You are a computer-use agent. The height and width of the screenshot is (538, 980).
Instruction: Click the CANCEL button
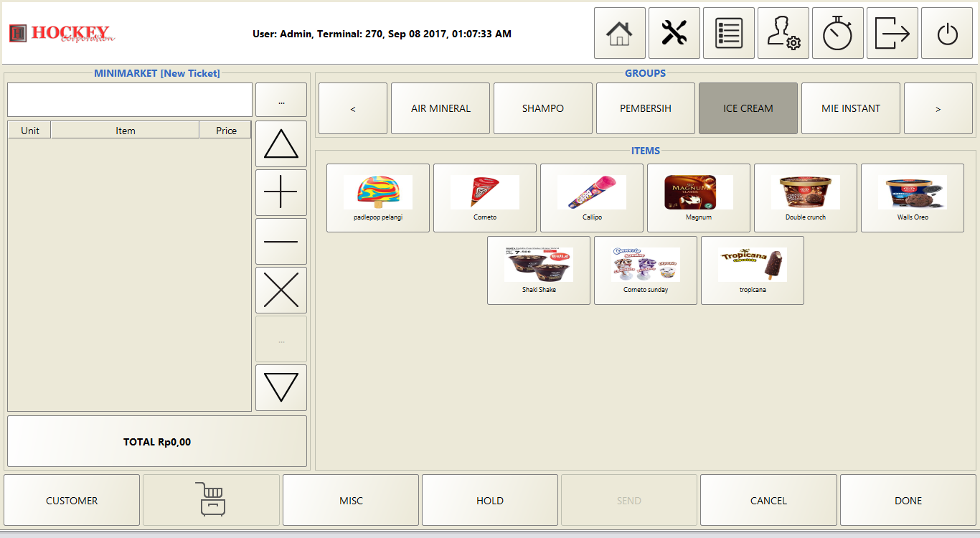(x=769, y=500)
